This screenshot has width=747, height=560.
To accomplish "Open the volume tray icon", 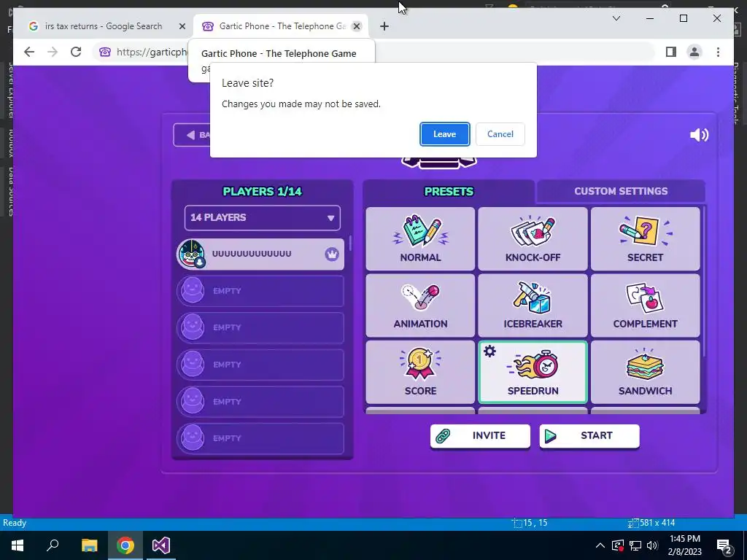I will (x=652, y=545).
